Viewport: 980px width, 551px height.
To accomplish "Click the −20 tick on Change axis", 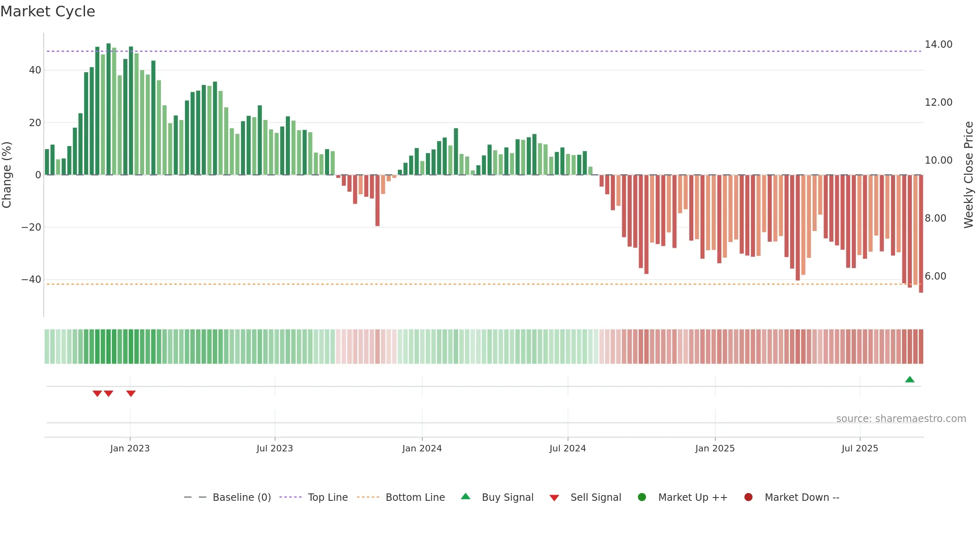I will point(31,227).
